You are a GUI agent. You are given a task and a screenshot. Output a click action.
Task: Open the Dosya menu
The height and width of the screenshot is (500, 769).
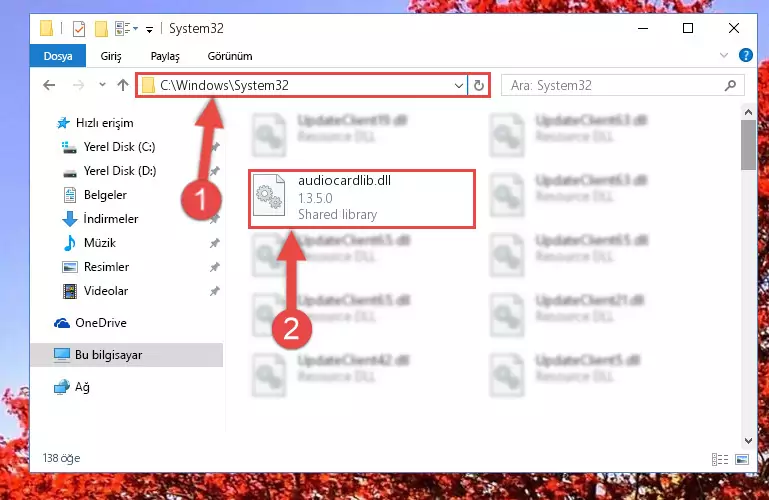tap(58, 56)
